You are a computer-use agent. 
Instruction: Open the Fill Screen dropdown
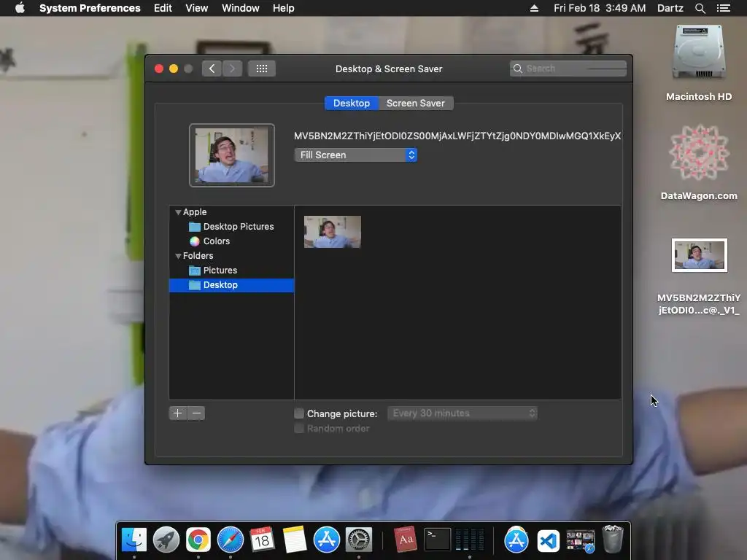pos(355,155)
